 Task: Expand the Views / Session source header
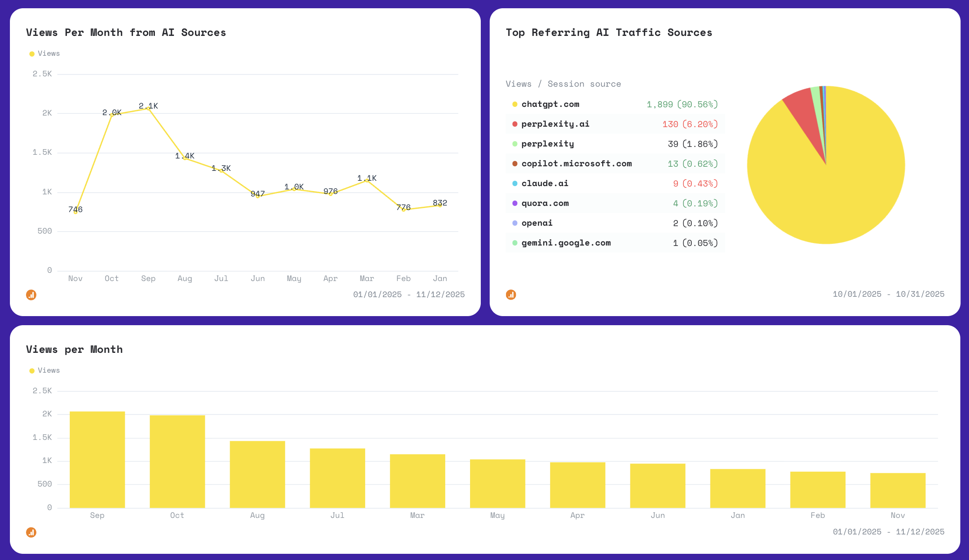(563, 84)
